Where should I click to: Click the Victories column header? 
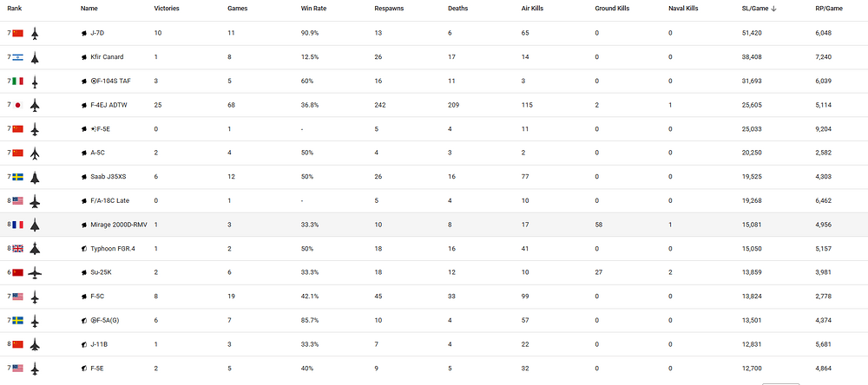point(168,9)
